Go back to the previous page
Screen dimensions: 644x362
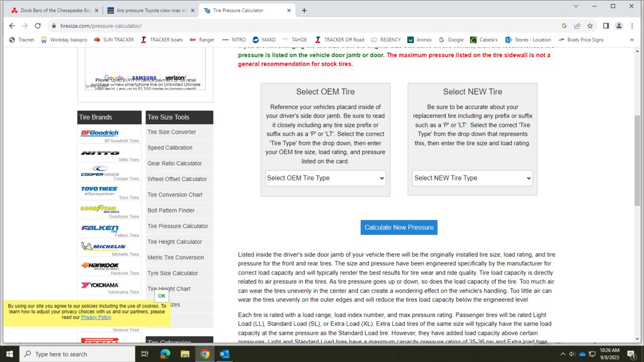pyautogui.click(x=12, y=26)
